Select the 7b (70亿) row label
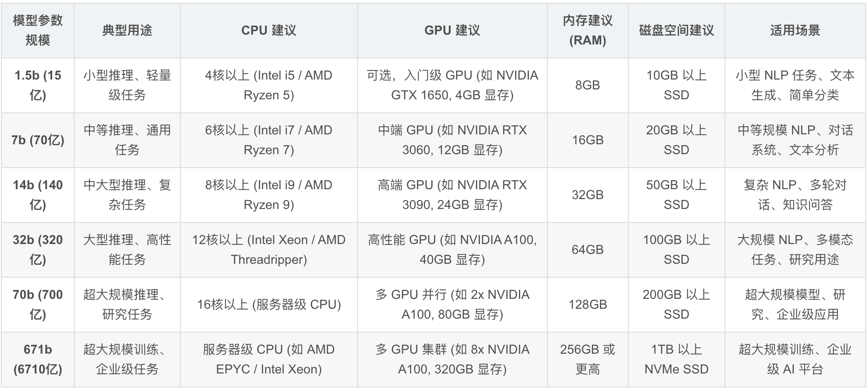Viewport: 868px width, 391px height. click(x=38, y=140)
